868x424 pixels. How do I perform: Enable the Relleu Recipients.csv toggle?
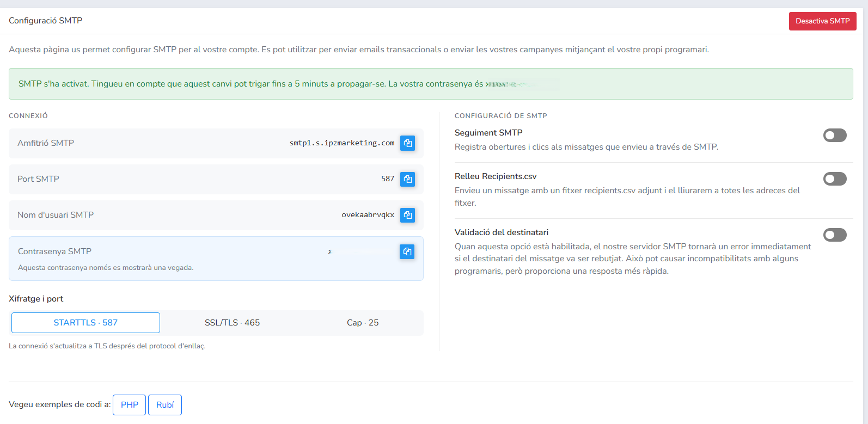835,179
